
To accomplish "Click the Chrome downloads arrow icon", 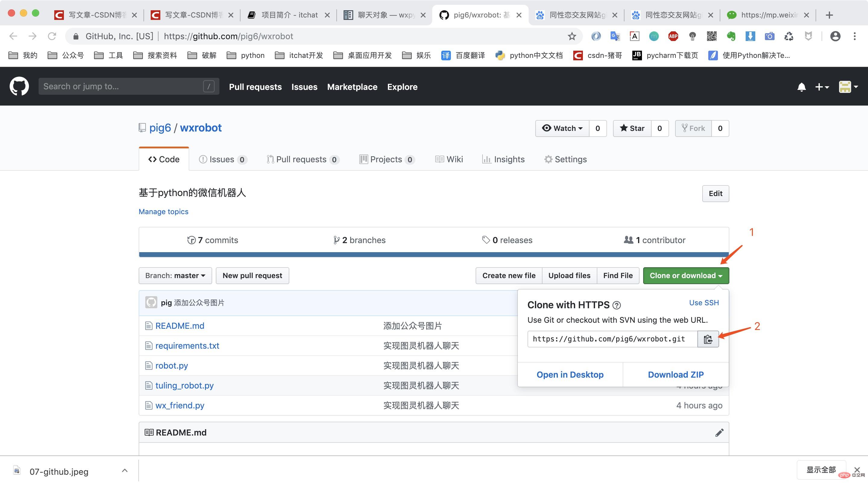I will pyautogui.click(x=750, y=36).
